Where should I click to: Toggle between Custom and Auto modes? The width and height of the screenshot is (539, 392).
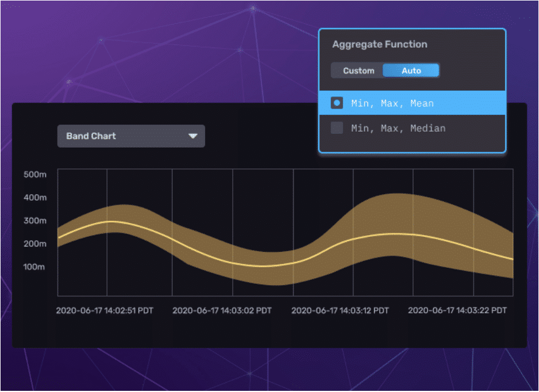tap(384, 70)
